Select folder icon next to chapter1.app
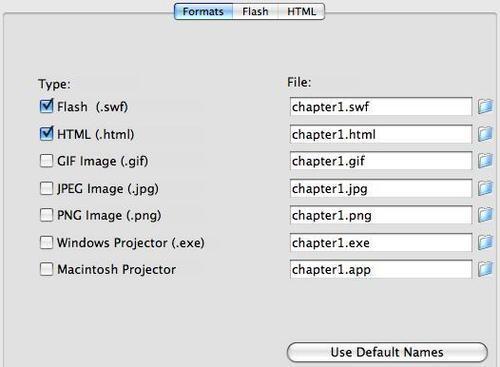 (x=485, y=269)
